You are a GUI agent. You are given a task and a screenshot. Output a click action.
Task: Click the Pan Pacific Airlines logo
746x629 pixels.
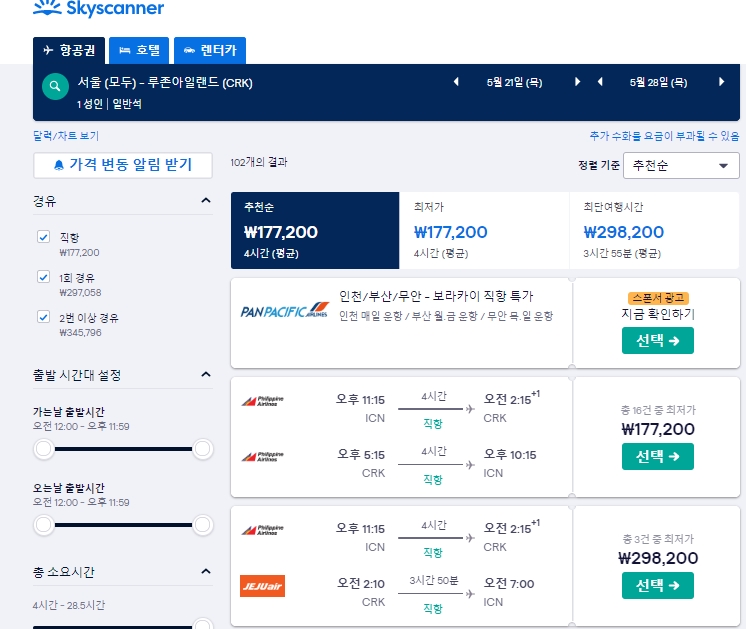pos(285,310)
